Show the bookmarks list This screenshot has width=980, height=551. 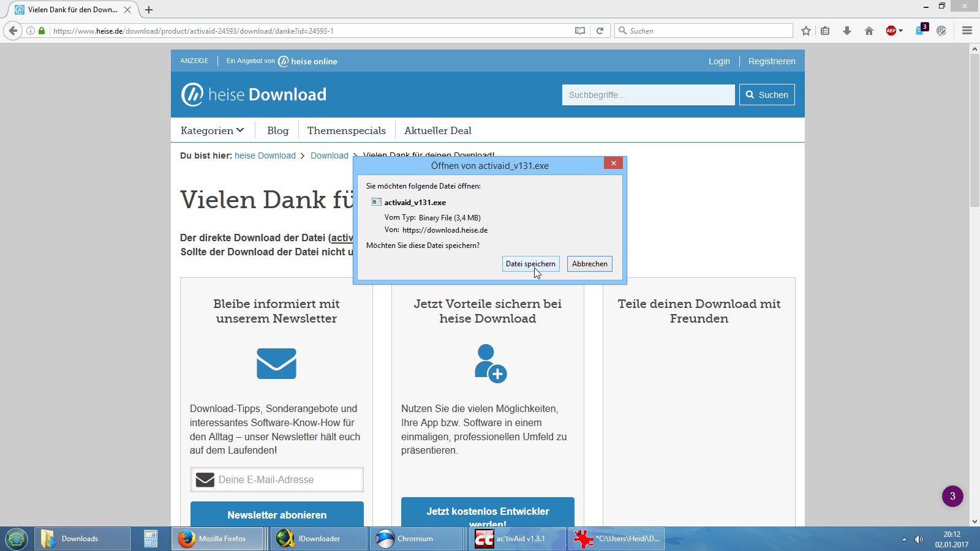(x=826, y=31)
